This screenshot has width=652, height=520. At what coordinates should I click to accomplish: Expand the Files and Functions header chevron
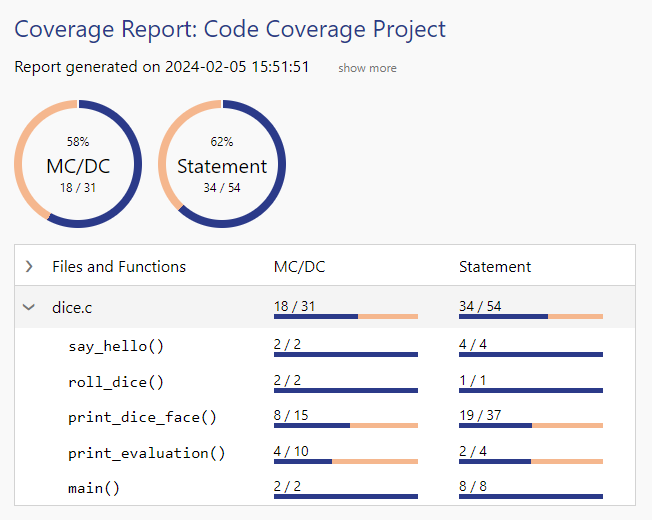tap(29, 266)
